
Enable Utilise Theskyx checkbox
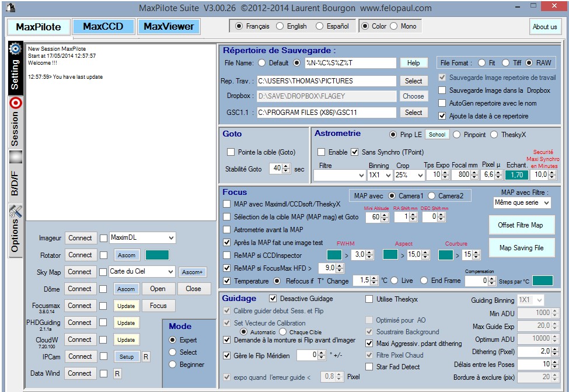coord(369,299)
